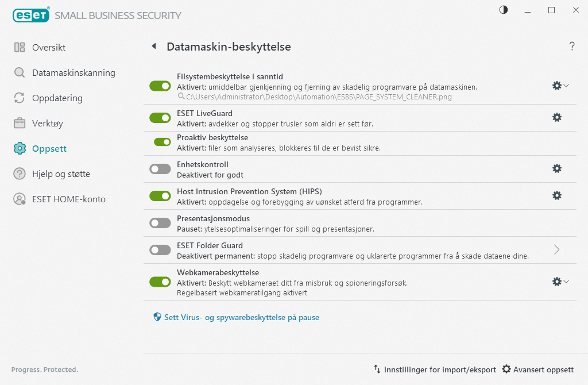Click Sett Virus- og spywarebeskyttelse på pause

click(x=237, y=317)
